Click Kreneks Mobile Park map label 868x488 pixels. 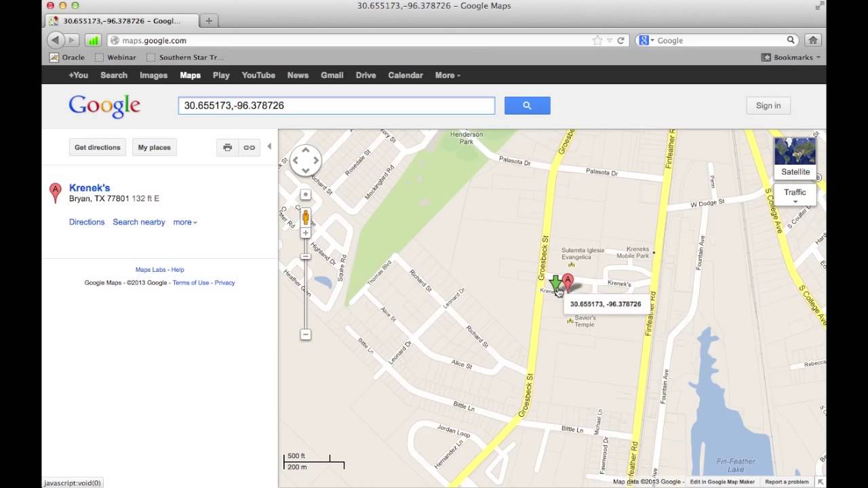633,253
